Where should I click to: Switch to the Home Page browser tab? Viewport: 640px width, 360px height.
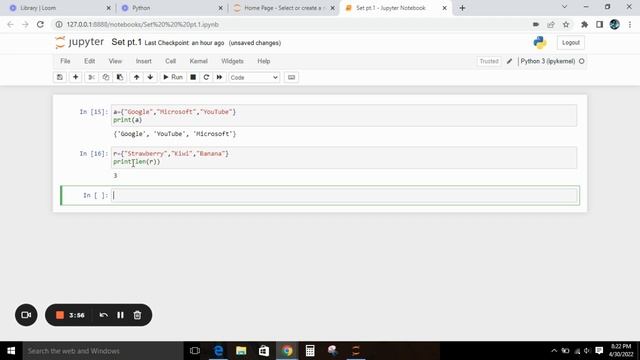tap(284, 8)
